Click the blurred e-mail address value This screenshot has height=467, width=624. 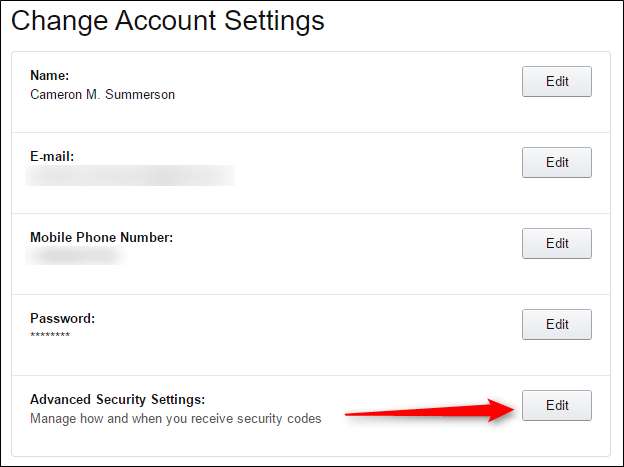[x=130, y=176]
